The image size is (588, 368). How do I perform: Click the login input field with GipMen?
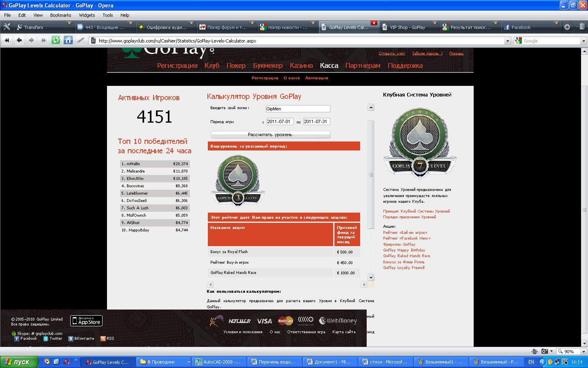298,109
